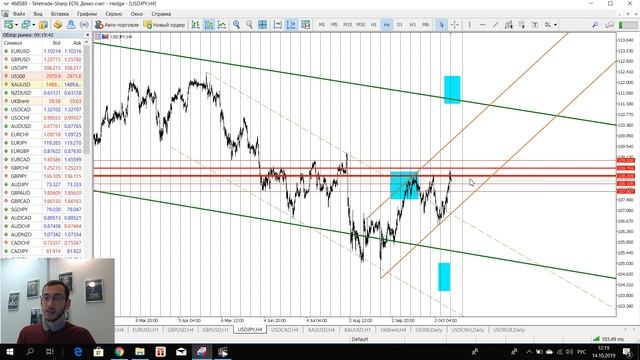Expand Profiles dropdown arrow
Image resolution: width=640 pixels, height=360 pixels.
click(x=33, y=25)
